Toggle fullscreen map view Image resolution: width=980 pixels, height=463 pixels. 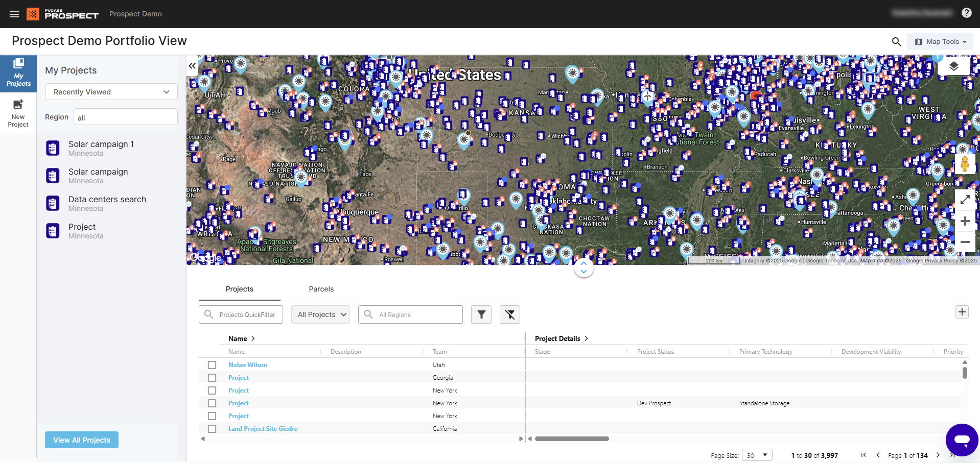click(965, 200)
